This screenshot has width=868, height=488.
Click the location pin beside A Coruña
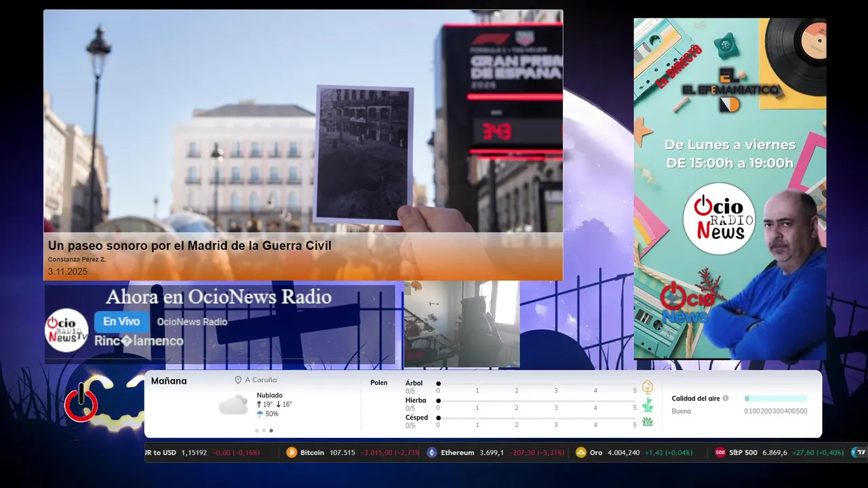238,380
